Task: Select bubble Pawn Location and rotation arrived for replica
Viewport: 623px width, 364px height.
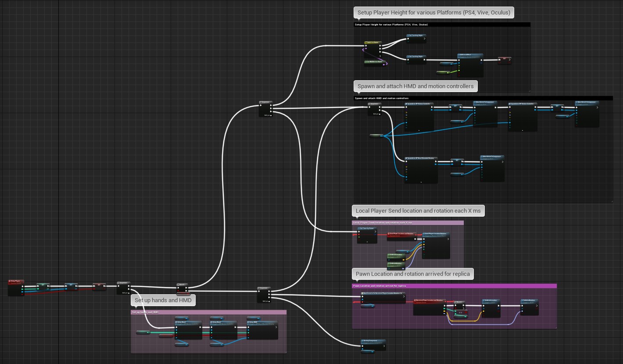Action: (x=412, y=274)
